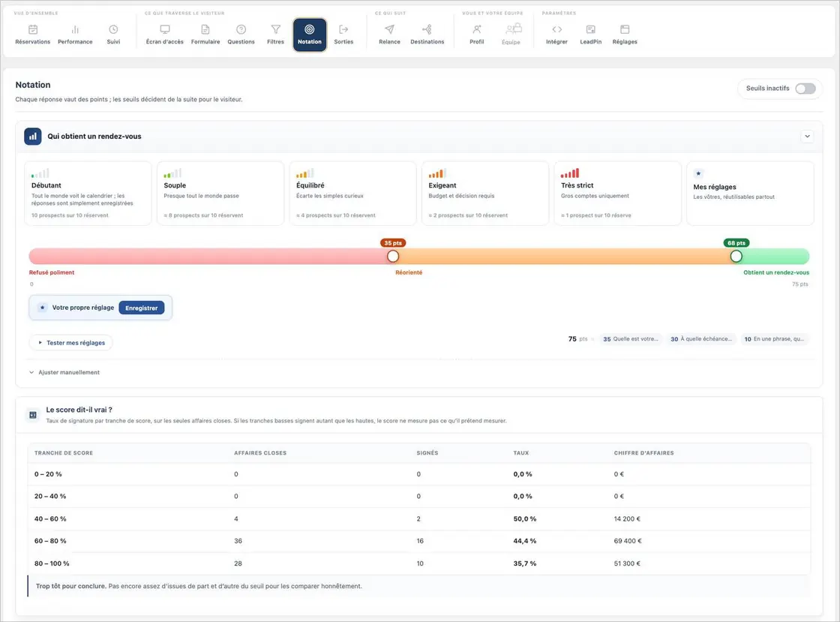
Task: Choose the Exigeant preset card
Action: [484, 194]
